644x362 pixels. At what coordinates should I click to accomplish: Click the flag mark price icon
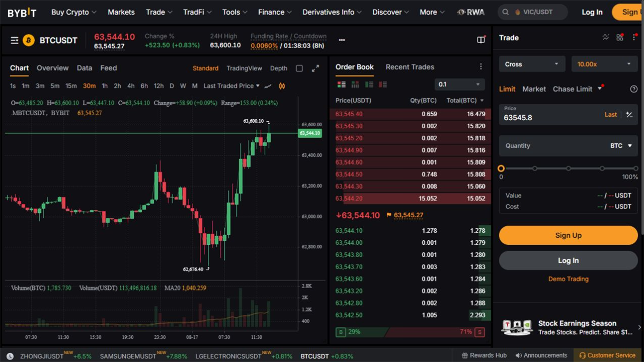[x=389, y=215]
